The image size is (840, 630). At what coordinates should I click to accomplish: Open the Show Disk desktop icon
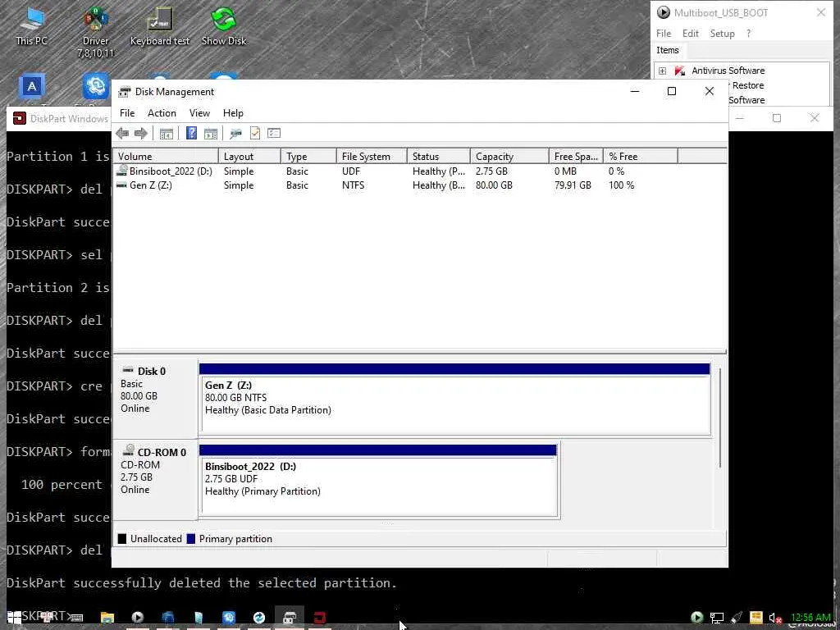click(x=224, y=26)
